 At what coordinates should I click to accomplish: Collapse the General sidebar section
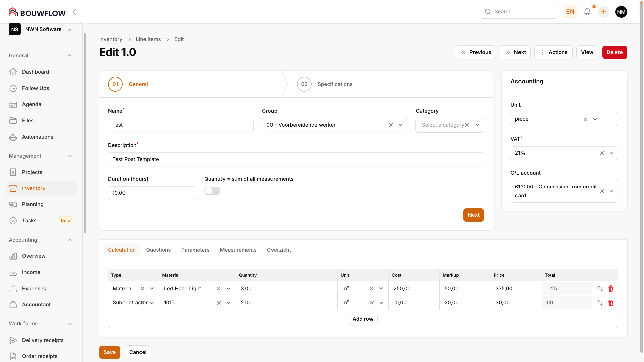click(70, 56)
